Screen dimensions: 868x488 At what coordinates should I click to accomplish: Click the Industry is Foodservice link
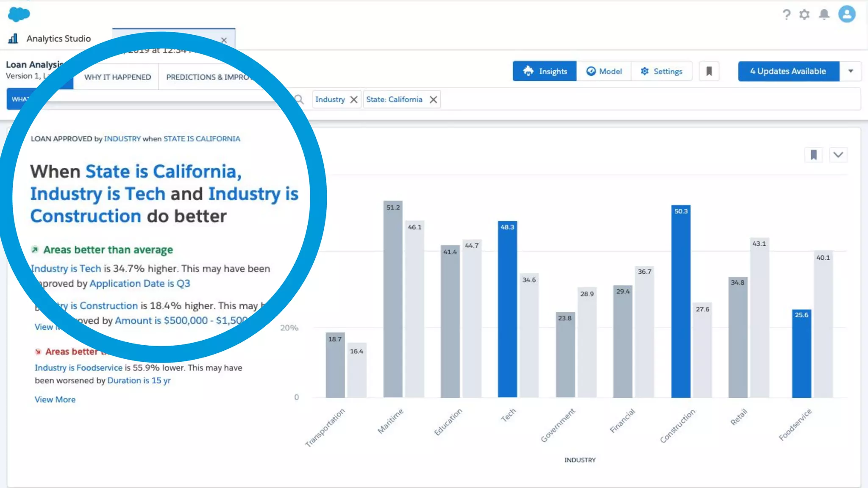click(x=78, y=368)
